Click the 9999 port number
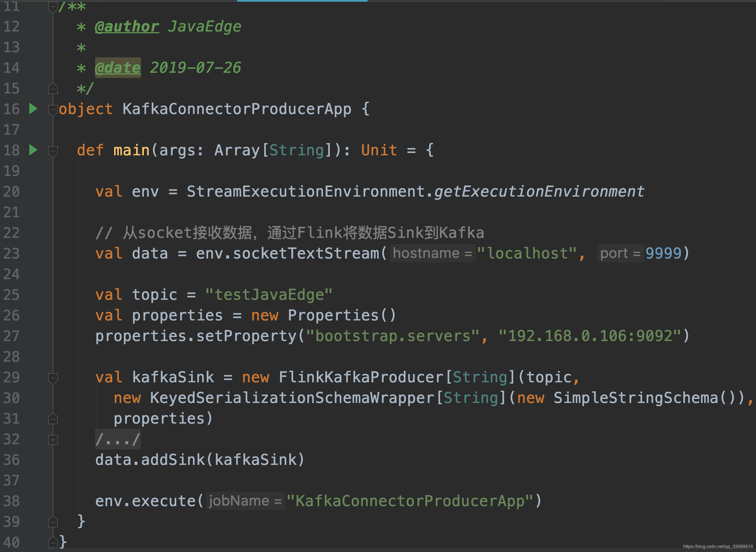Screen dimensions: 756x552 pyautogui.click(x=663, y=253)
